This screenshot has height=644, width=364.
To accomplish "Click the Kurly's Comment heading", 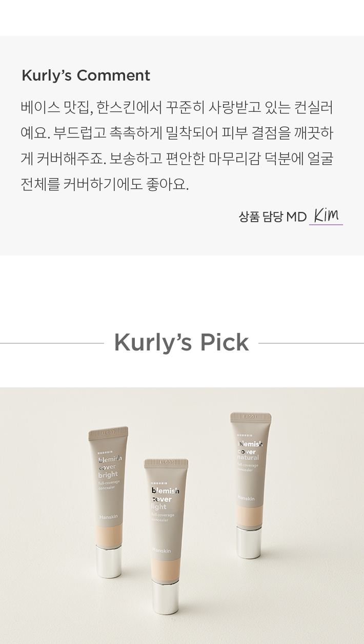I will (86, 75).
